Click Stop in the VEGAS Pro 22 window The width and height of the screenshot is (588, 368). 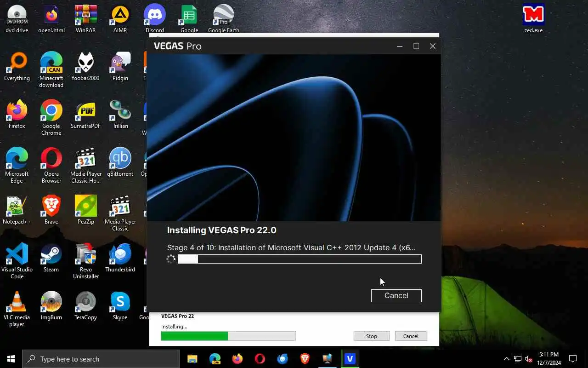pos(371,336)
